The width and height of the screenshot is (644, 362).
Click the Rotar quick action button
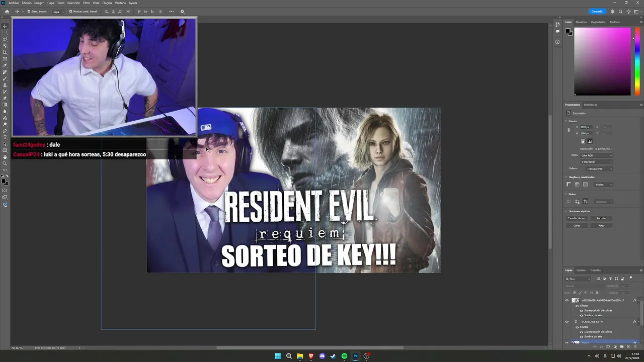pos(601,226)
